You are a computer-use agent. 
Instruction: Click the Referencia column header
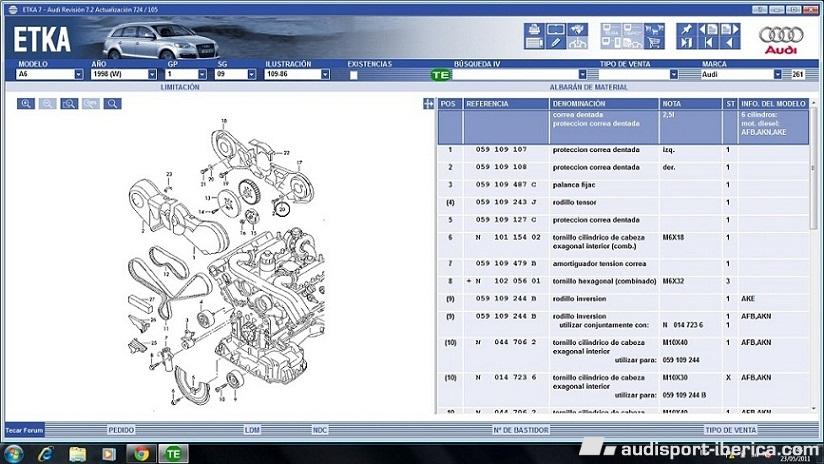506,104
